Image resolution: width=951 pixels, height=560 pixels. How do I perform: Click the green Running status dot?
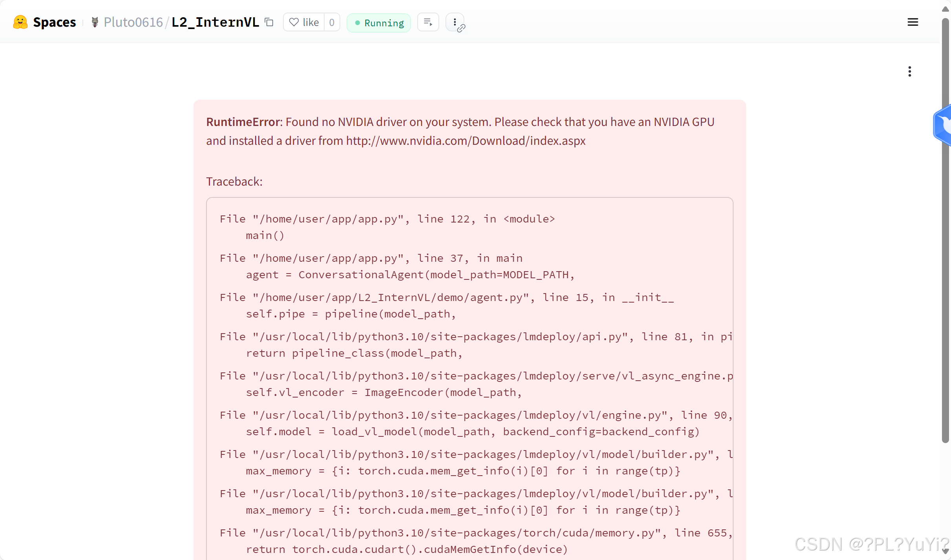tap(357, 23)
